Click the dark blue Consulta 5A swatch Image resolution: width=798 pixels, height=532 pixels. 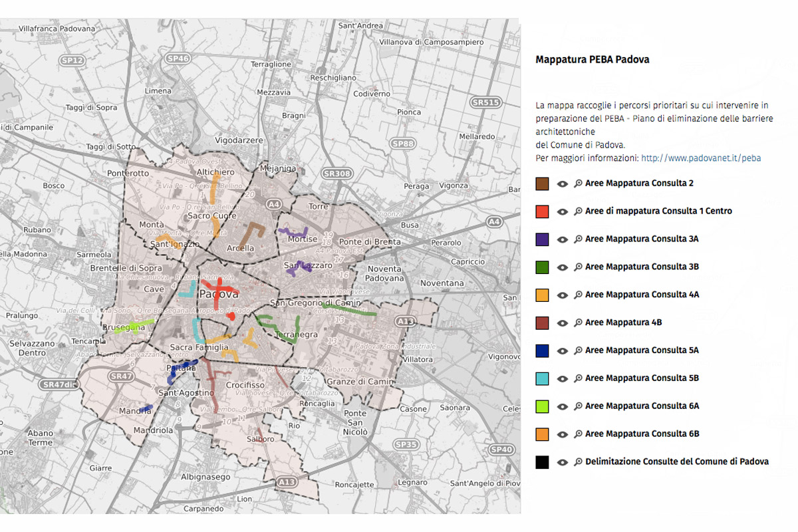(542, 350)
